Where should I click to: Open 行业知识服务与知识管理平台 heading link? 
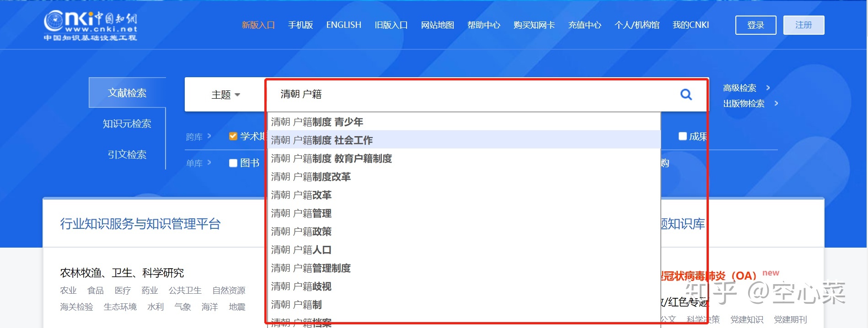coord(140,224)
